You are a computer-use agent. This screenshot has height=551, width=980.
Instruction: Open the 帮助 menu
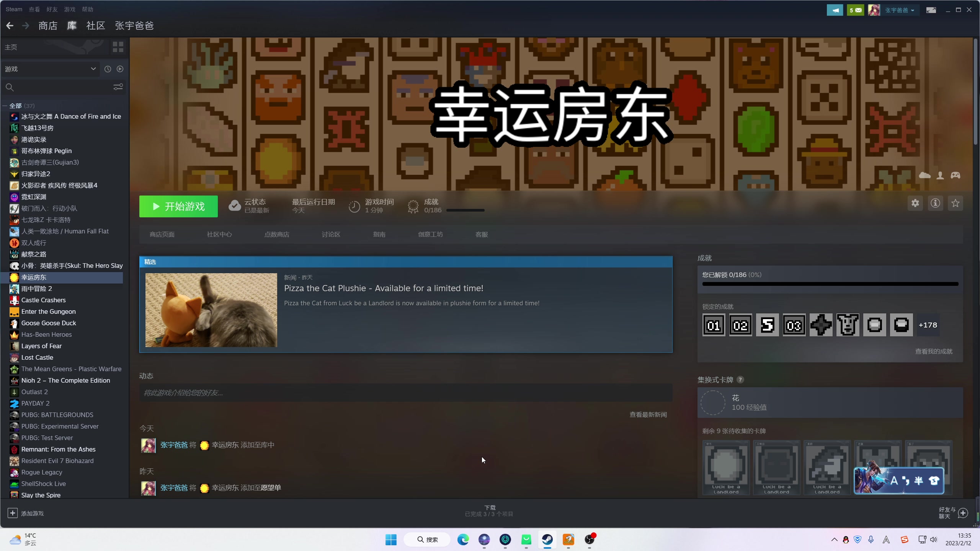pos(87,9)
